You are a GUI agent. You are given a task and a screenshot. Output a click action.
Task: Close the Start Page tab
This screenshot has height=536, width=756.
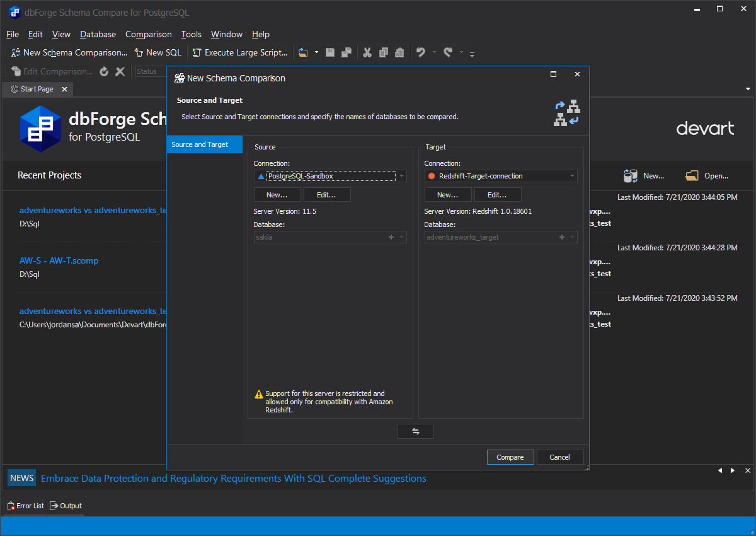point(64,90)
